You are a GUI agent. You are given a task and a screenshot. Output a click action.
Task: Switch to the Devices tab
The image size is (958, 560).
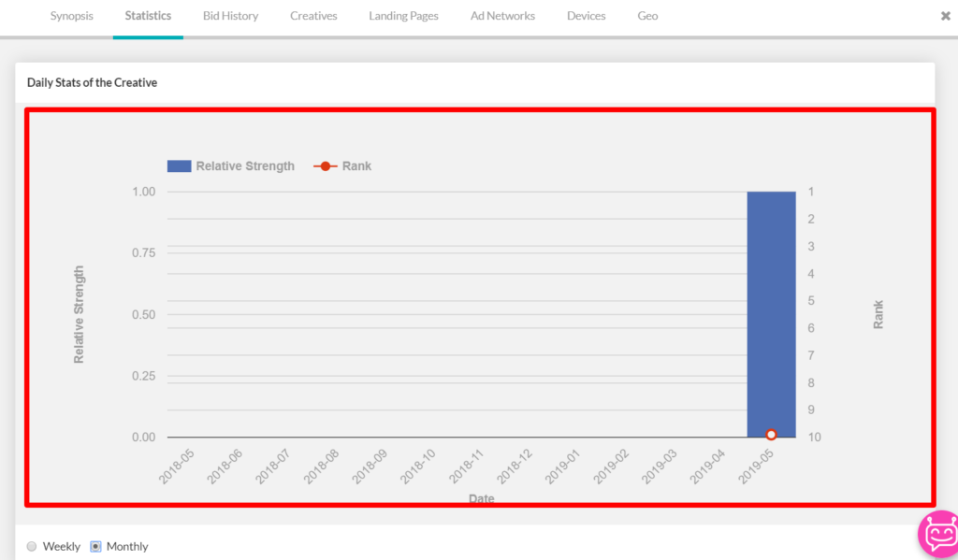[x=586, y=16]
